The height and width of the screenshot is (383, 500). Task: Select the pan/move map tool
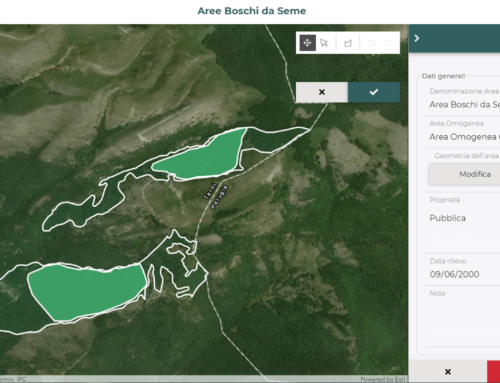pos(307,43)
